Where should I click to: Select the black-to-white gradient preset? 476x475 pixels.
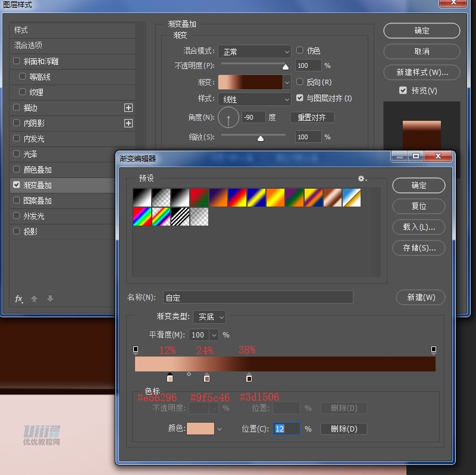point(142,198)
